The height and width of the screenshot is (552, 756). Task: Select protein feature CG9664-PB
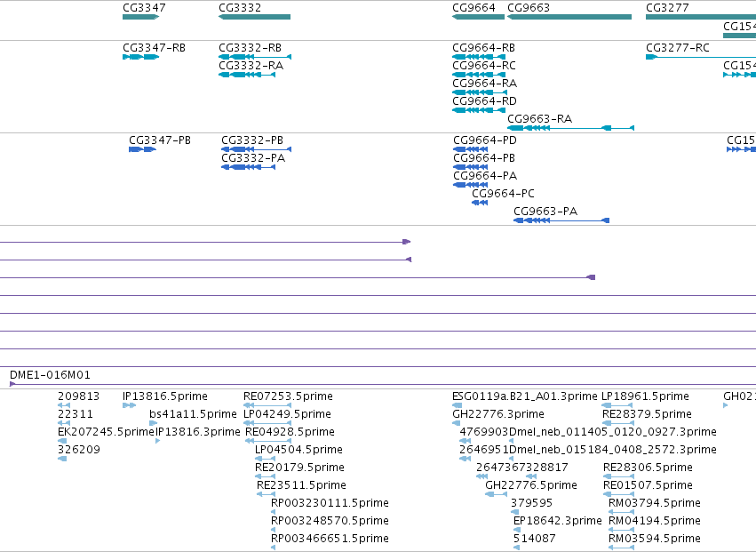(471, 167)
